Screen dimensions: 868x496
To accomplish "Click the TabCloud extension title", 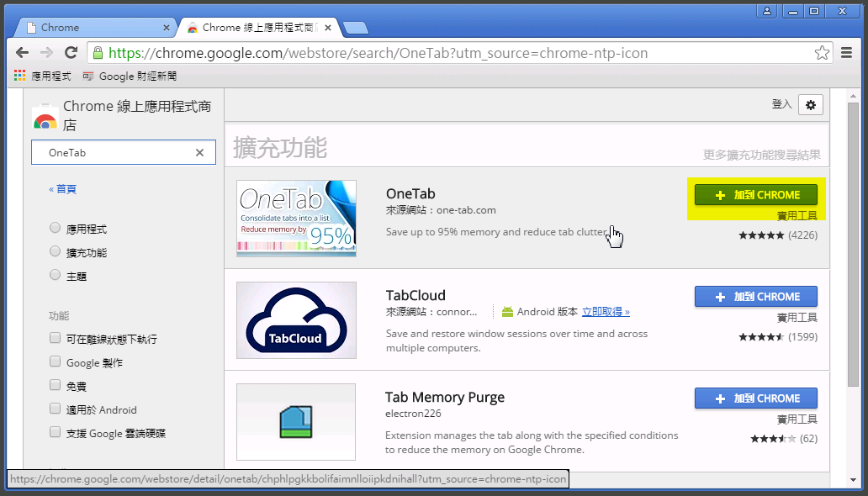I will point(415,296).
